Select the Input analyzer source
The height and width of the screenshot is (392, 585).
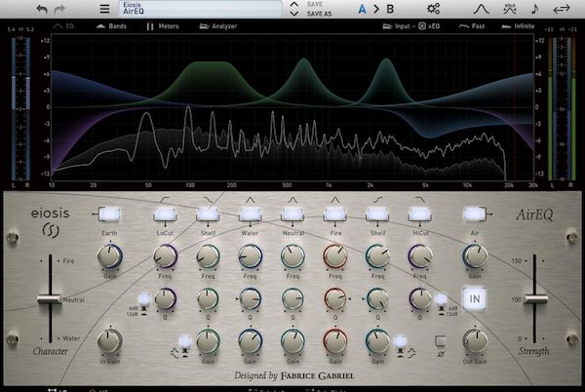pyautogui.click(x=396, y=26)
